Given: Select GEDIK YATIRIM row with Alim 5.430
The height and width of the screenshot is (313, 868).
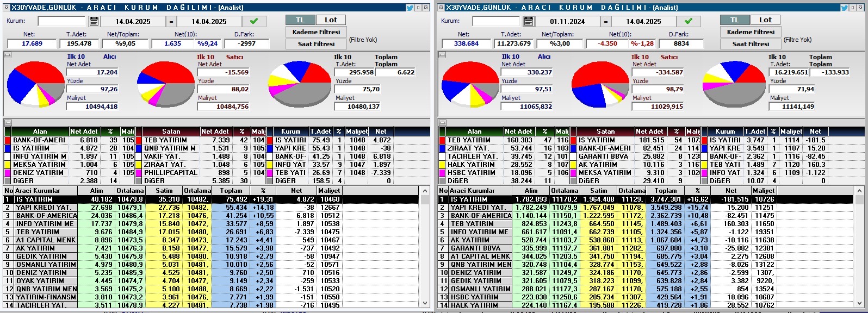Looking at the screenshot, I should (x=211, y=256).
